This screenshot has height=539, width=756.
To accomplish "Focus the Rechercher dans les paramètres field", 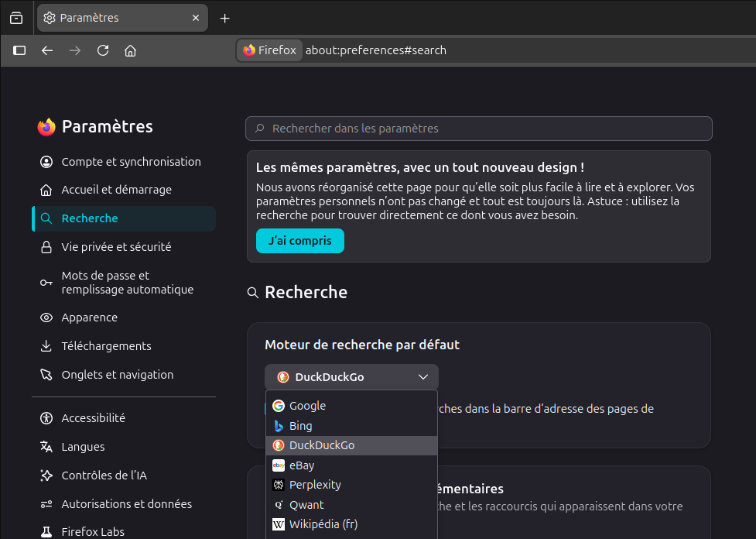I will click(479, 129).
